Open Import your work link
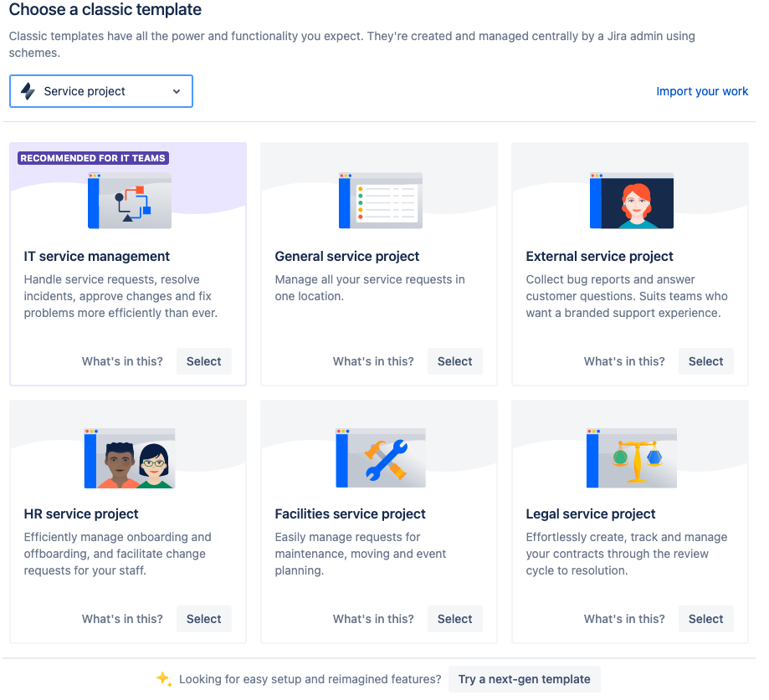Screen dimensions: 769x700 click(x=702, y=91)
